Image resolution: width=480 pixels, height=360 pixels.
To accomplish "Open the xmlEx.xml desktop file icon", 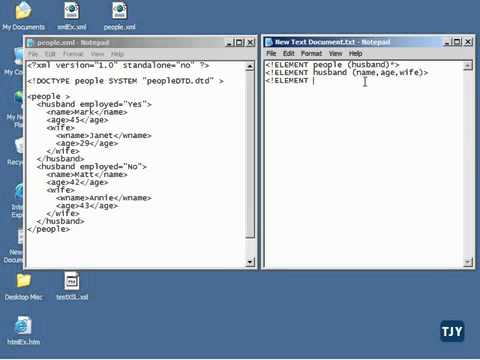I will 72,16.
